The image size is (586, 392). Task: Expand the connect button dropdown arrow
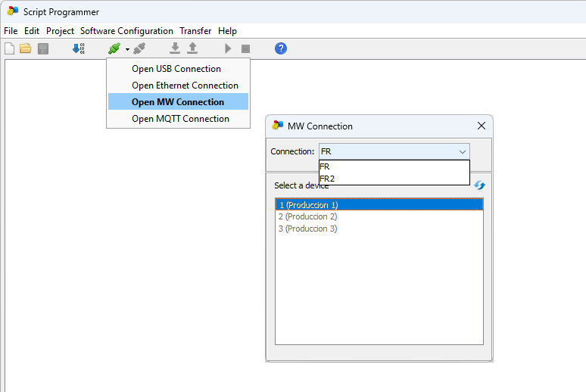127,49
